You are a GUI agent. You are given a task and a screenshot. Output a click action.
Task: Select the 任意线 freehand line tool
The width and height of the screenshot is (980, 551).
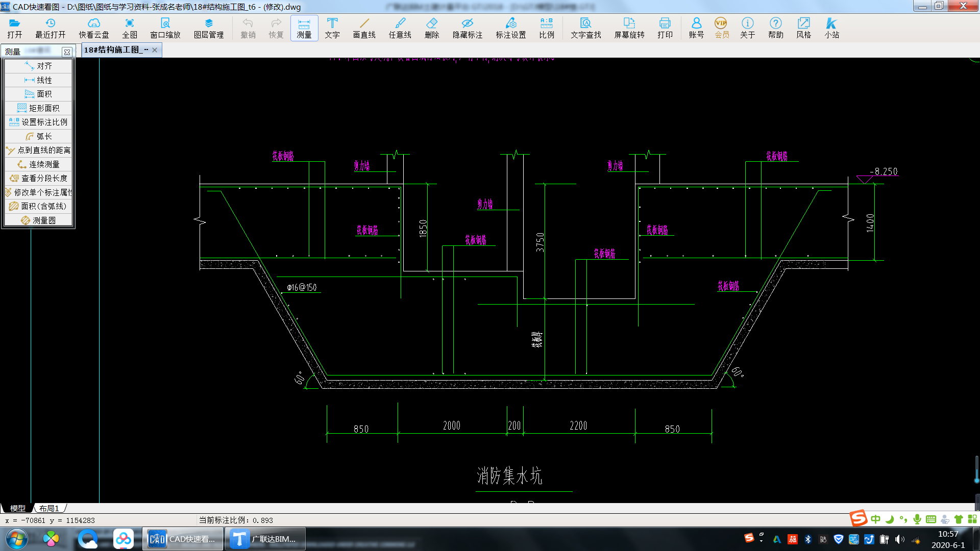point(400,28)
